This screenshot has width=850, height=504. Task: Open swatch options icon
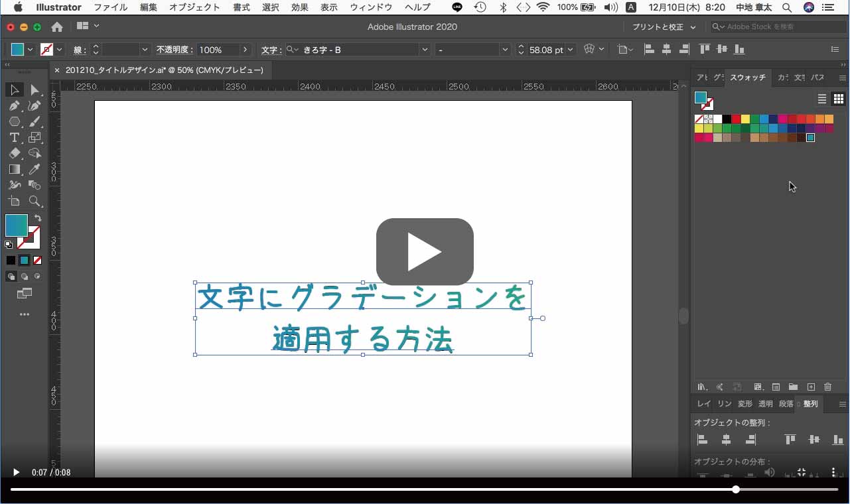(776, 387)
